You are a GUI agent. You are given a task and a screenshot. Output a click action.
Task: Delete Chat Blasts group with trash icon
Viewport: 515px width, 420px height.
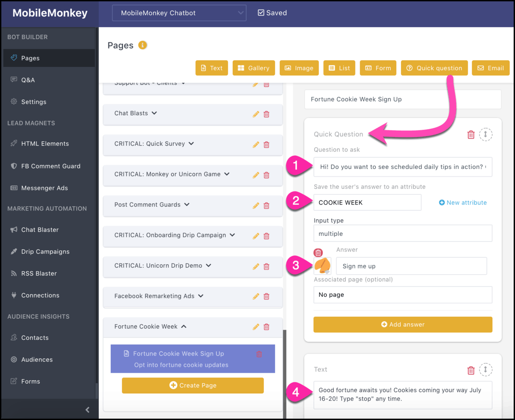[x=267, y=114]
